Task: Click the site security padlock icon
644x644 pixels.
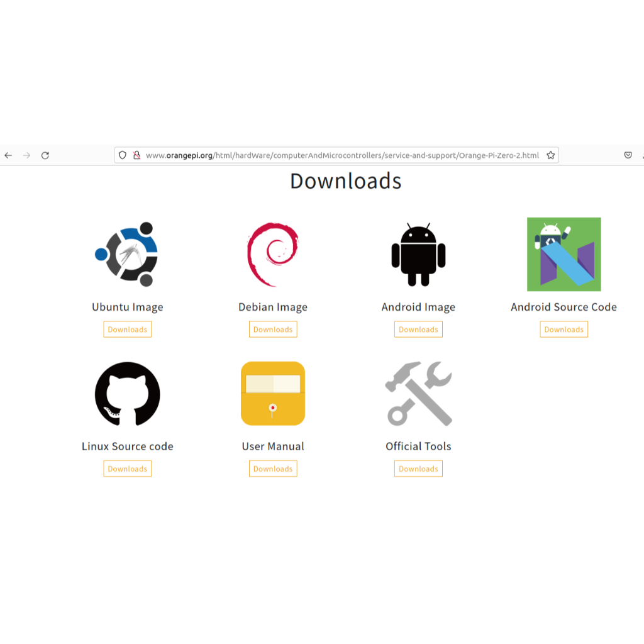Action: 136,155
